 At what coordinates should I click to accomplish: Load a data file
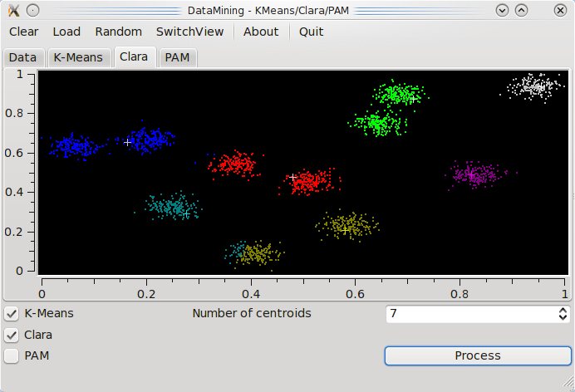click(66, 32)
